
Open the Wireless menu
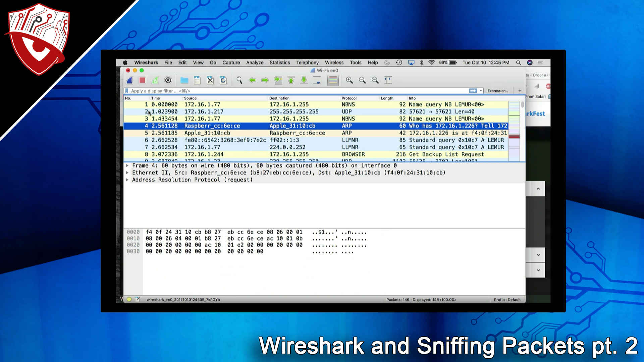click(334, 63)
